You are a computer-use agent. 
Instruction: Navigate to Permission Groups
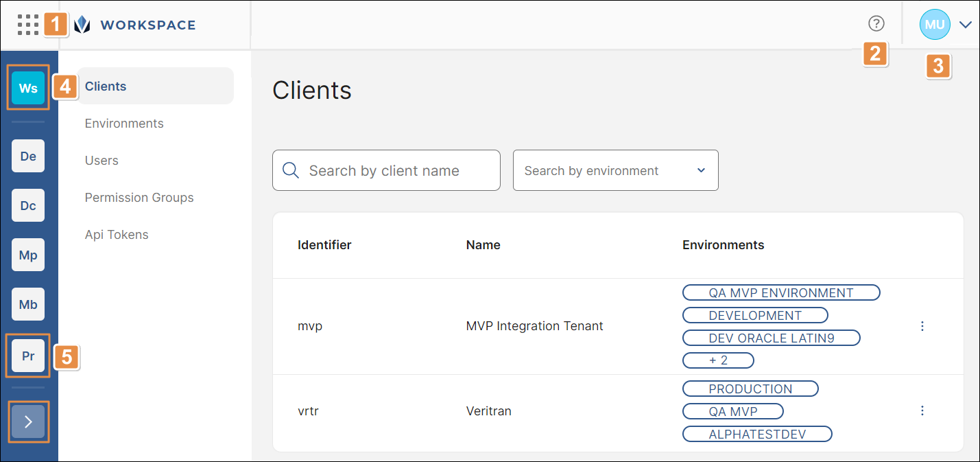coord(139,198)
